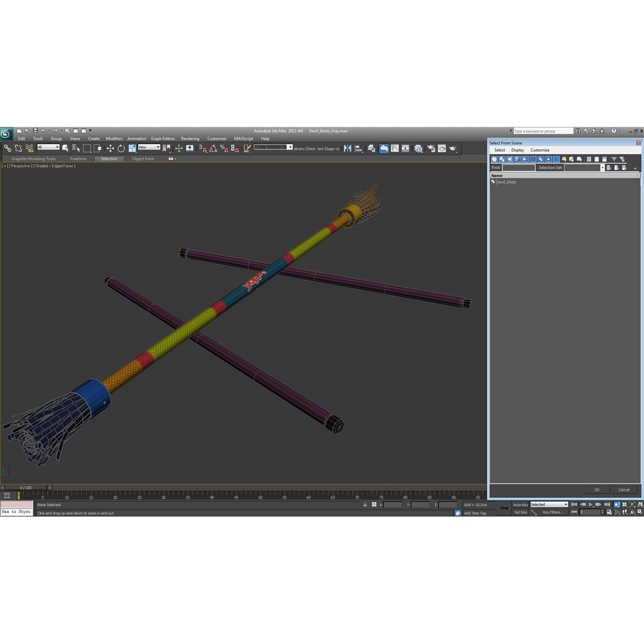This screenshot has height=644, width=644.
Task: Click the Undo arrow icon
Action: tap(43, 131)
